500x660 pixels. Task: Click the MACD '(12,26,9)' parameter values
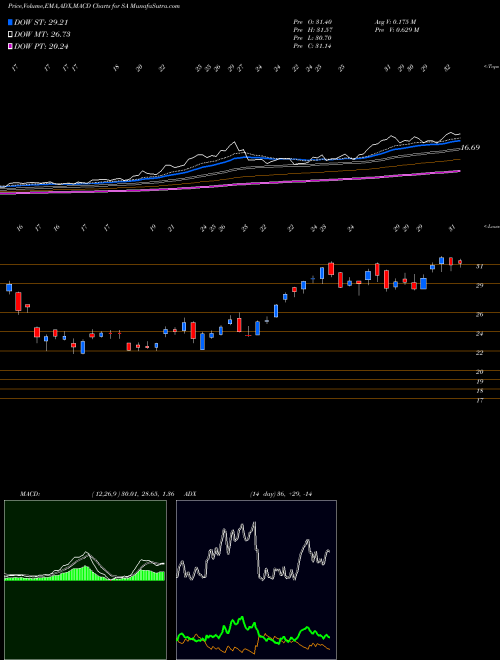[x=133, y=494]
